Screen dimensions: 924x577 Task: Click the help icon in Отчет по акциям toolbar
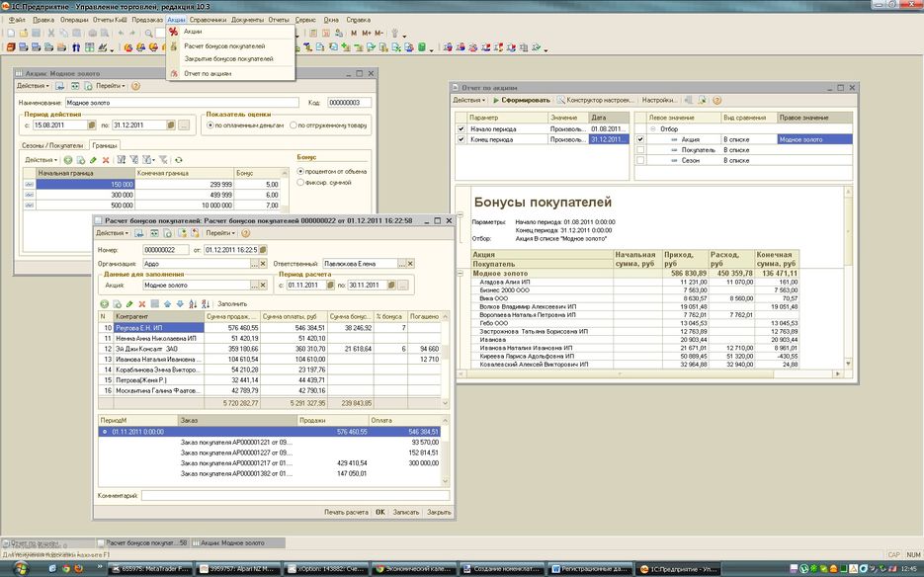[x=716, y=100]
